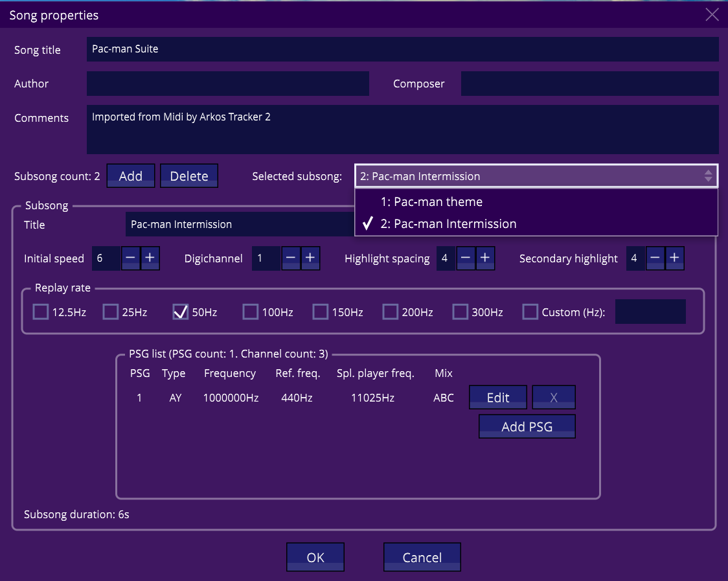Viewport: 728px width, 581px height.
Task: Click the 11025Hz sample player frequency
Action: 373,398
